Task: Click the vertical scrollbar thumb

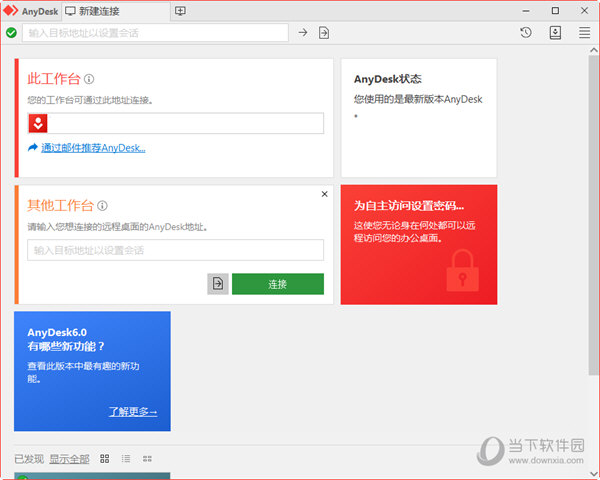Action: pyautogui.click(x=593, y=215)
